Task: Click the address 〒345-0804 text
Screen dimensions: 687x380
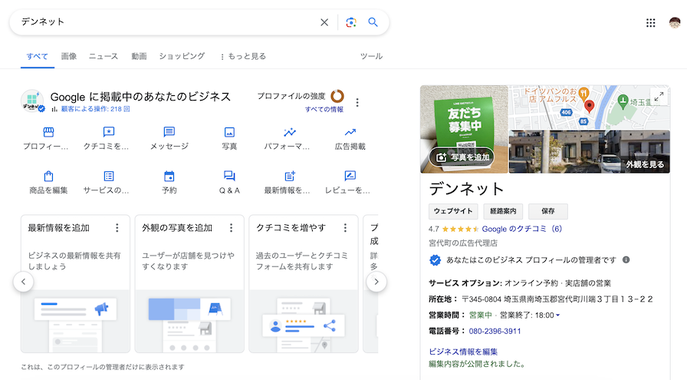Action: (x=557, y=299)
